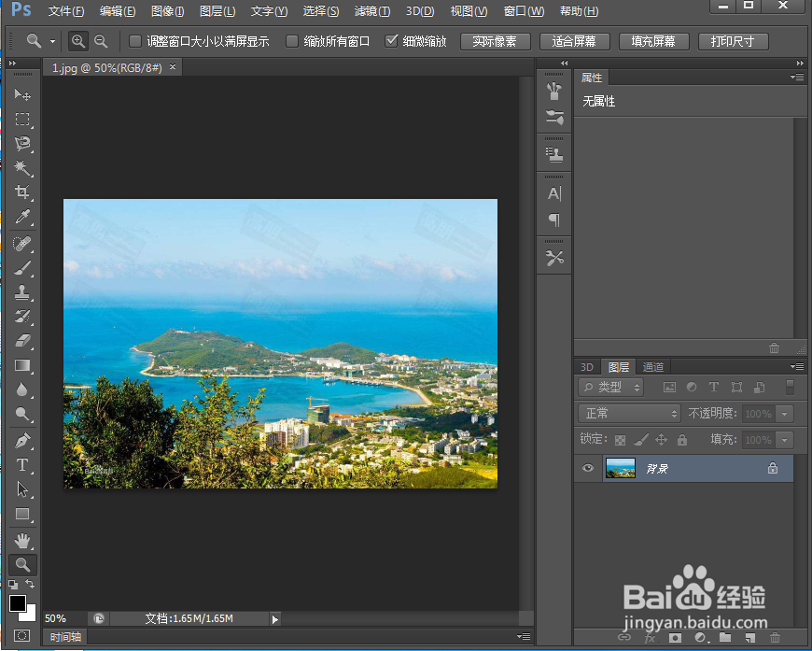The image size is (812, 651).
Task: Switch to the 3D tab
Action: pos(587,367)
